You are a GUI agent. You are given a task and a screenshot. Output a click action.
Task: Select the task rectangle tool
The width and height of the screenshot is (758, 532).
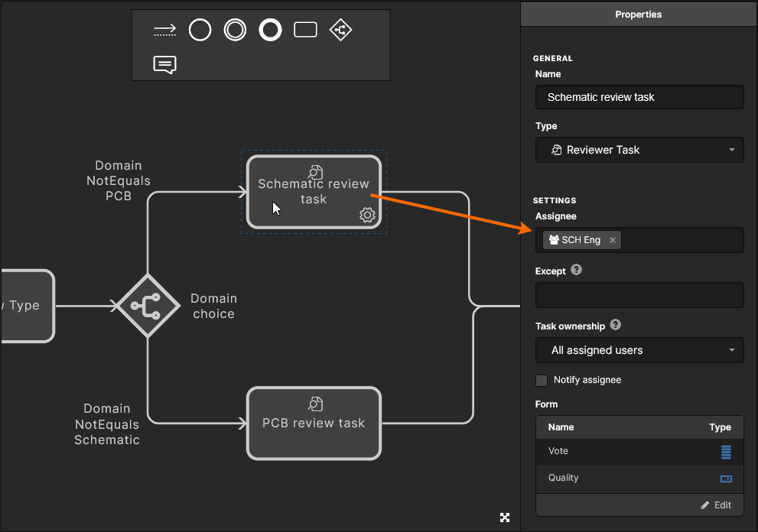pyautogui.click(x=305, y=30)
